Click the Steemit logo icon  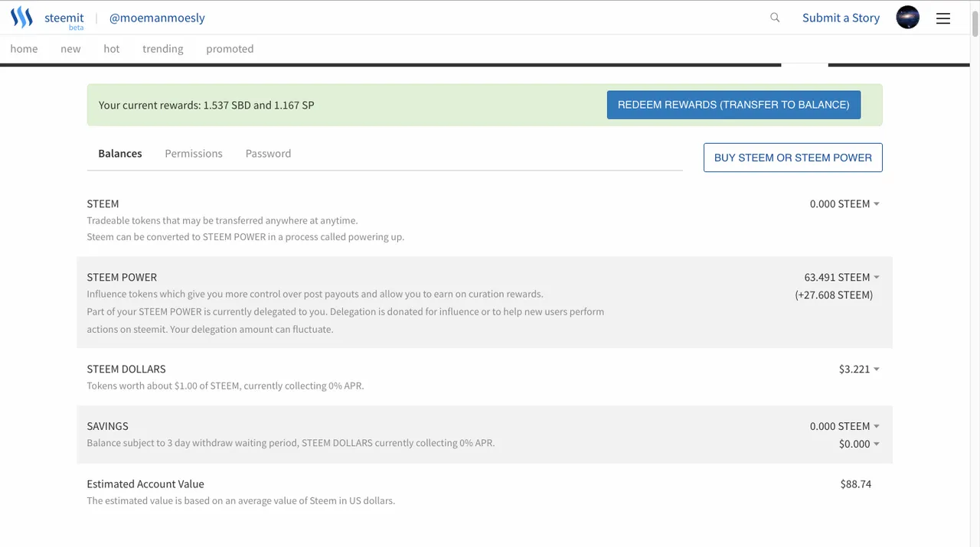tap(21, 18)
